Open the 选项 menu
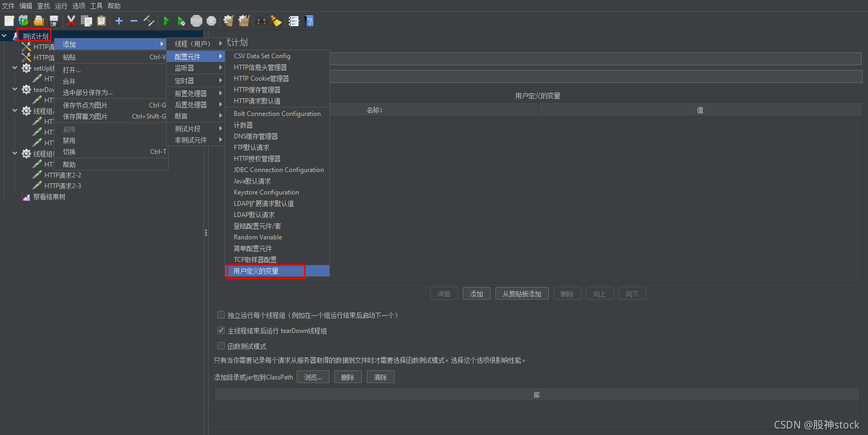 coord(78,6)
